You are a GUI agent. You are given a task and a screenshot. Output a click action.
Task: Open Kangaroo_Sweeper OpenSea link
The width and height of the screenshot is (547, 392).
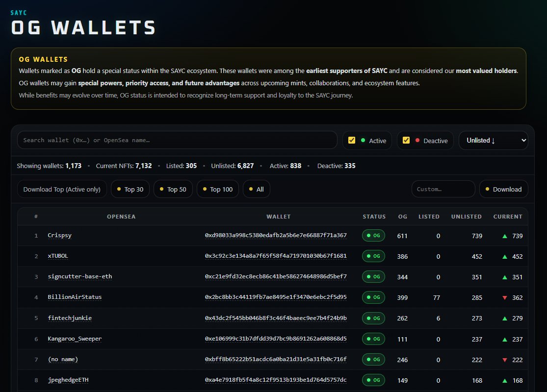click(x=75, y=338)
